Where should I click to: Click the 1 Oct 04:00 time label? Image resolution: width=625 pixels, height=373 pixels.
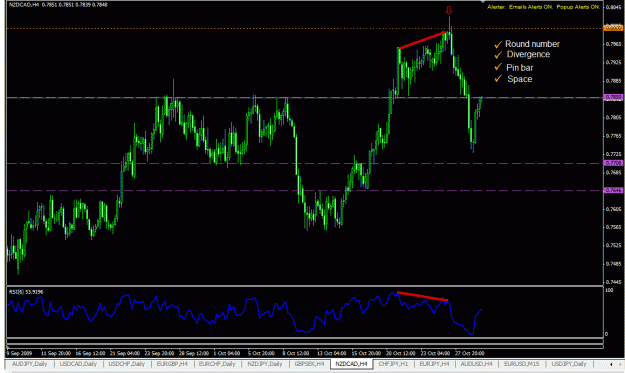pyautogui.click(x=227, y=353)
